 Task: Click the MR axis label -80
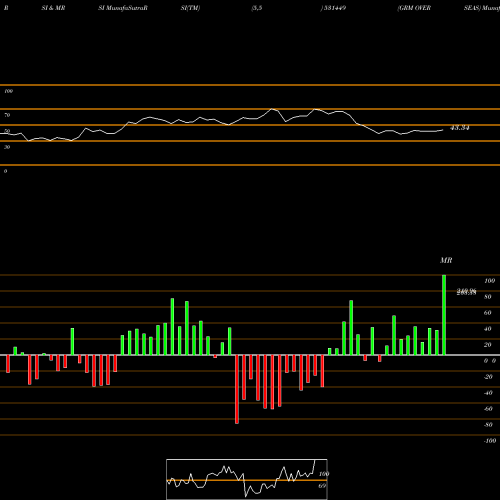(x=488, y=425)
